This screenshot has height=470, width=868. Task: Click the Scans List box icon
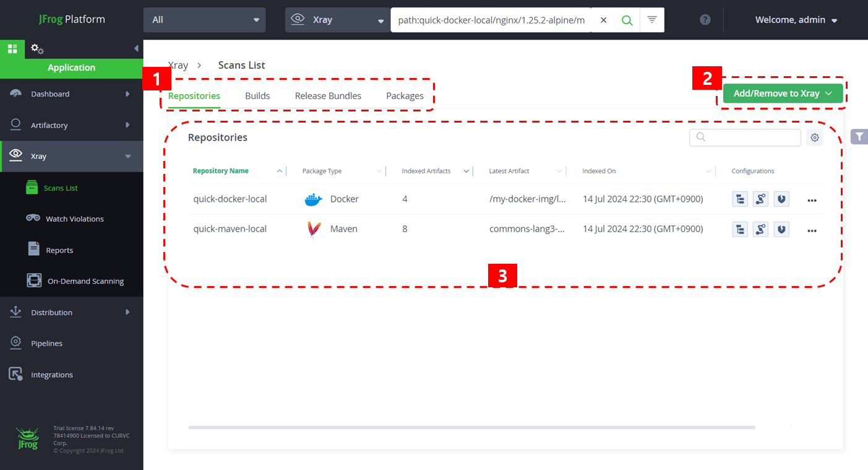tap(32, 187)
